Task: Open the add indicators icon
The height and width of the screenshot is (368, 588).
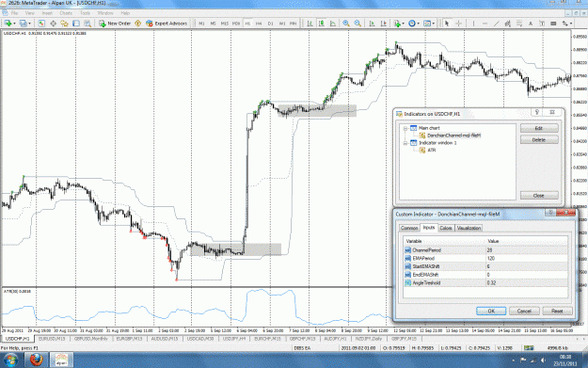Action: (397, 24)
